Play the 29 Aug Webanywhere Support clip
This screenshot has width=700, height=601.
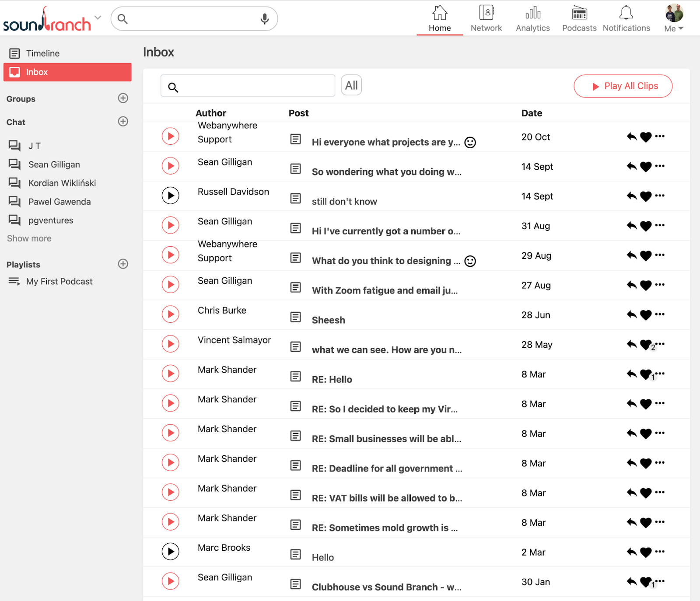tap(171, 255)
